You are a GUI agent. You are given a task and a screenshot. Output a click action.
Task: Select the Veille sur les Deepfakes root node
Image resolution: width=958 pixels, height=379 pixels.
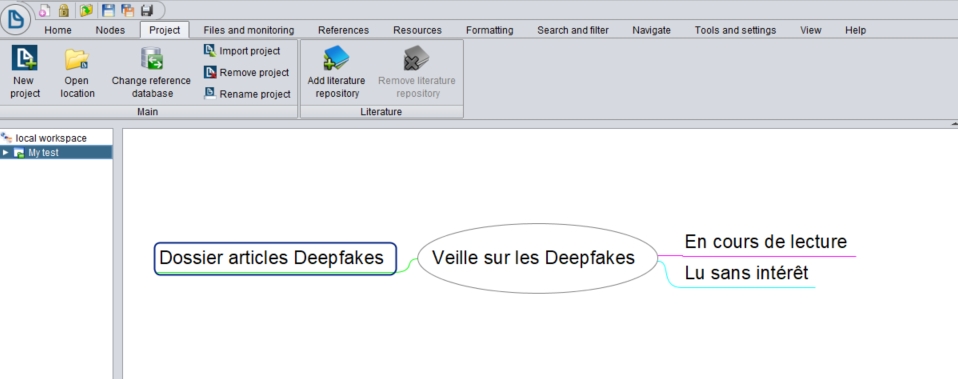tap(538, 258)
